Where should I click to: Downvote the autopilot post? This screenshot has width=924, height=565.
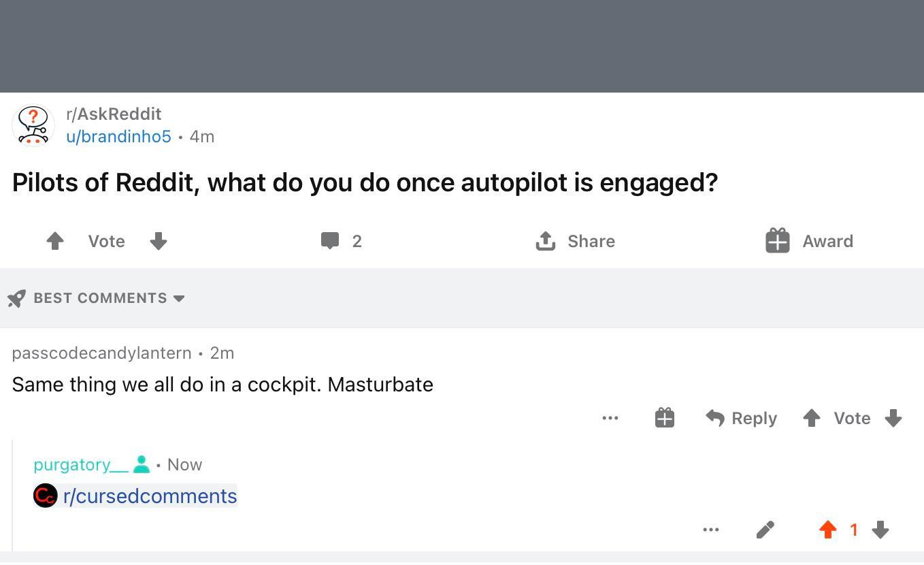point(159,241)
